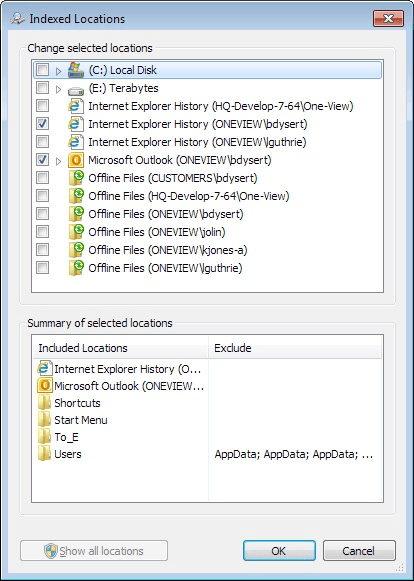
Task: Click IE icon for ONEVIEW\lguthrie history row
Action: tap(76, 142)
